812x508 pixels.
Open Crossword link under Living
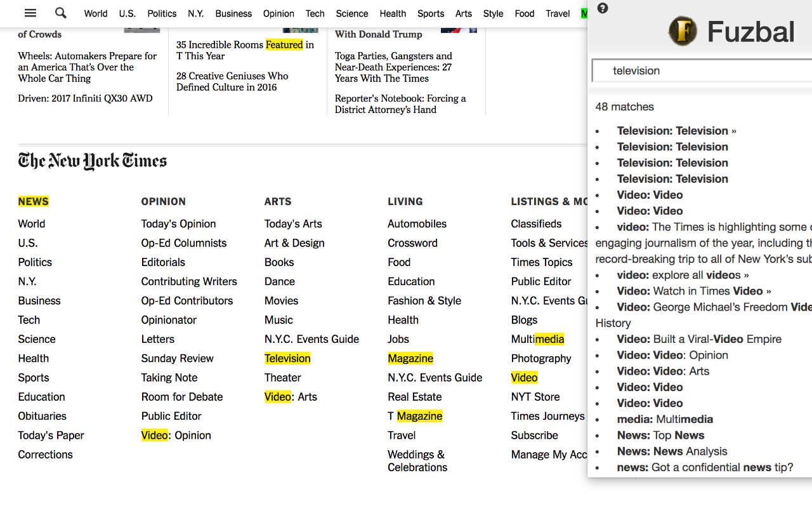click(x=412, y=243)
